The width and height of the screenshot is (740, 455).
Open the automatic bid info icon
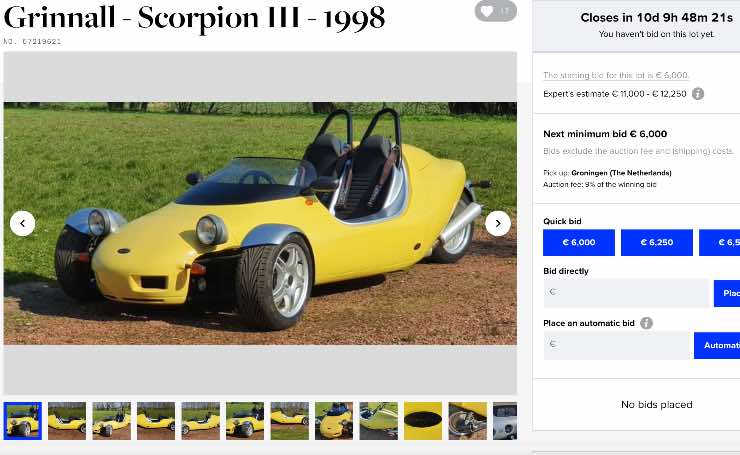point(647,323)
